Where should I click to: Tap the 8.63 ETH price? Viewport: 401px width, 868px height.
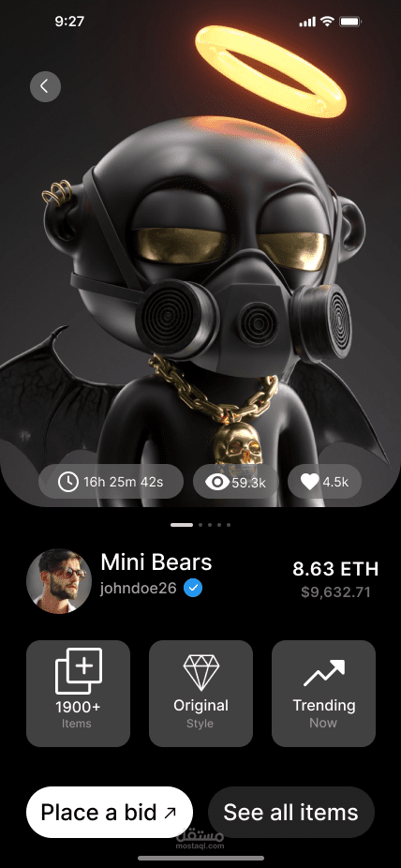click(x=335, y=569)
